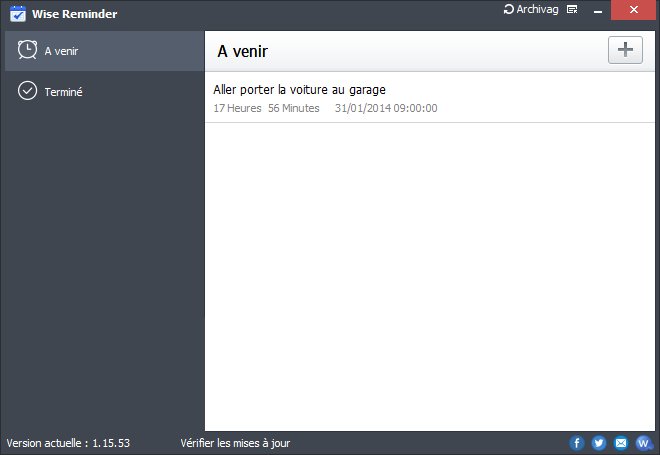660x455 pixels.
Task: Open the Wise website W icon
Action: [x=643, y=443]
